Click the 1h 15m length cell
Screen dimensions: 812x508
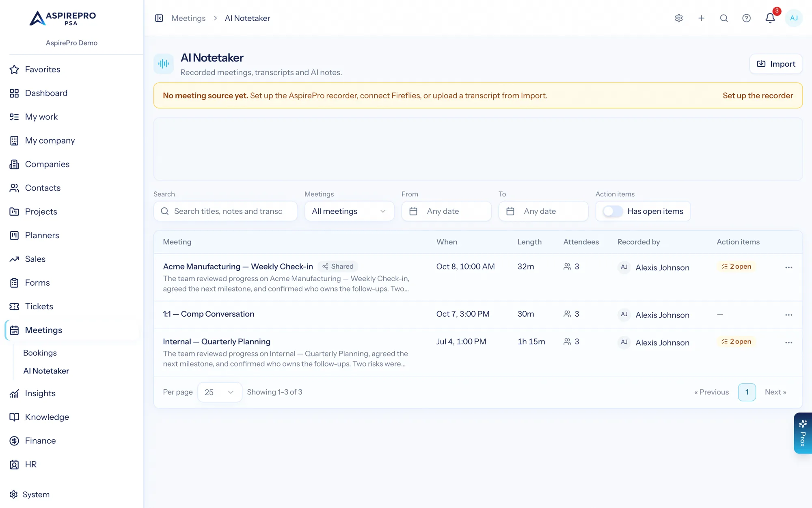531,342
